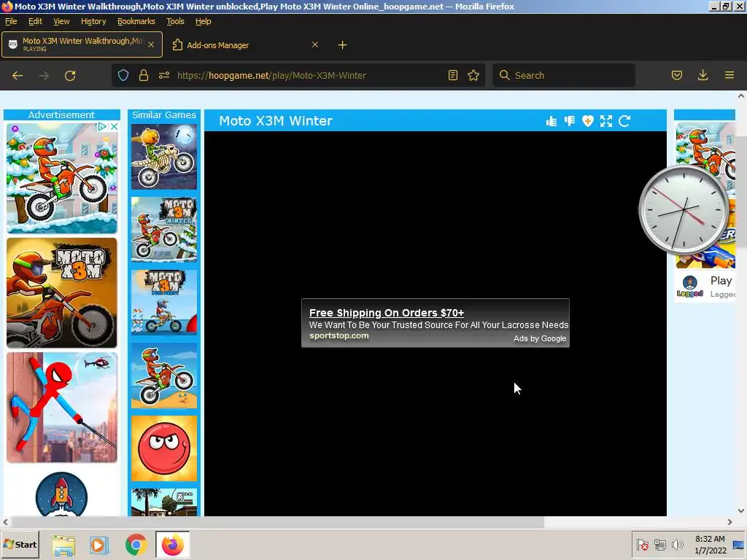747x560 pixels.
Task: Add game to favorites heart icon
Action: pyautogui.click(x=587, y=122)
